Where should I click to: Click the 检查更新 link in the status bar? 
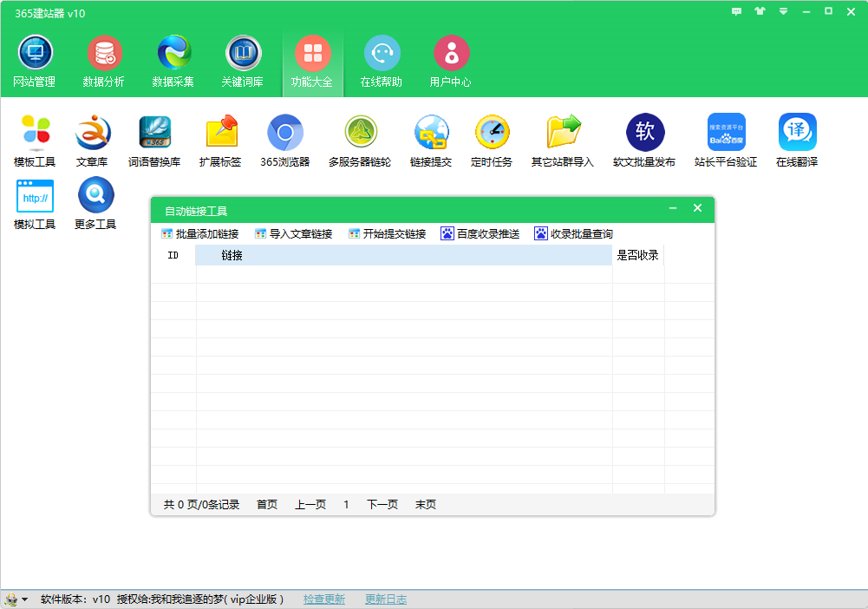coord(323,599)
